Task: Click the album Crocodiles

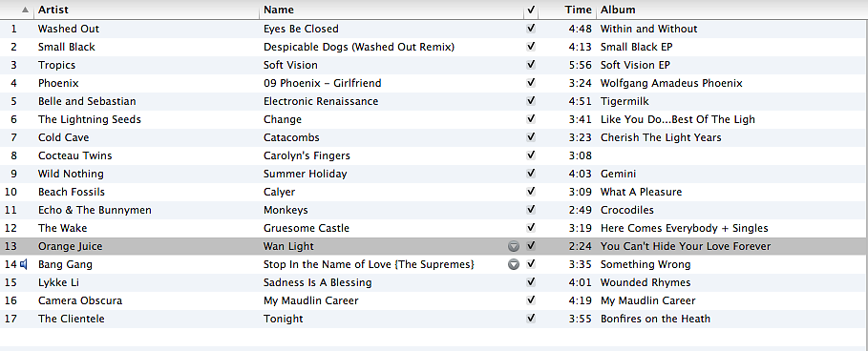Action: [x=627, y=210]
